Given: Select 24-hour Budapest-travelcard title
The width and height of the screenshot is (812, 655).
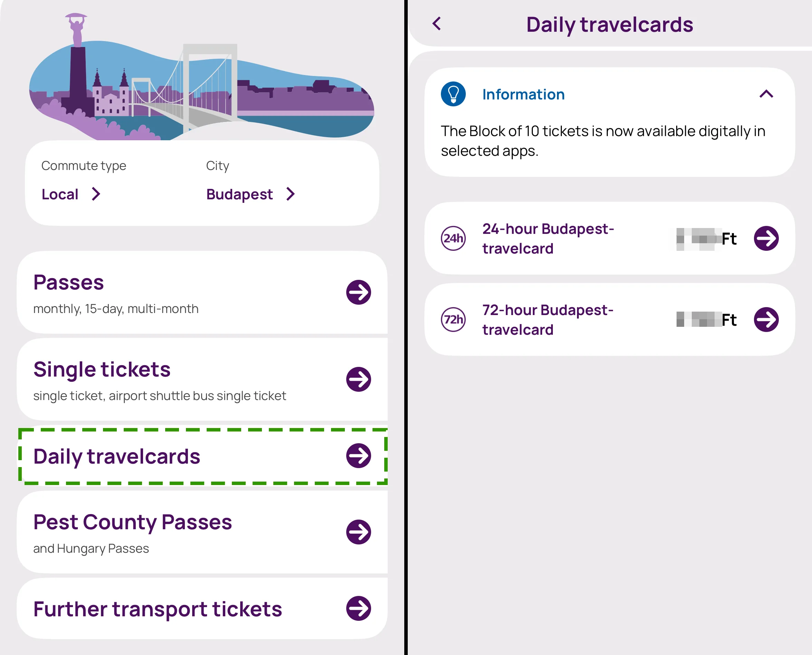Looking at the screenshot, I should (x=548, y=238).
